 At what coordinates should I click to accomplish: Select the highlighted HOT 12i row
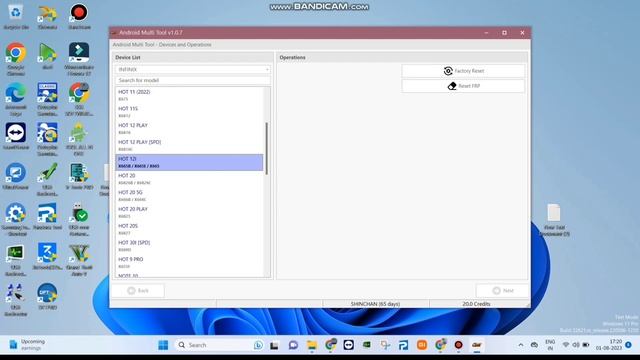189,162
